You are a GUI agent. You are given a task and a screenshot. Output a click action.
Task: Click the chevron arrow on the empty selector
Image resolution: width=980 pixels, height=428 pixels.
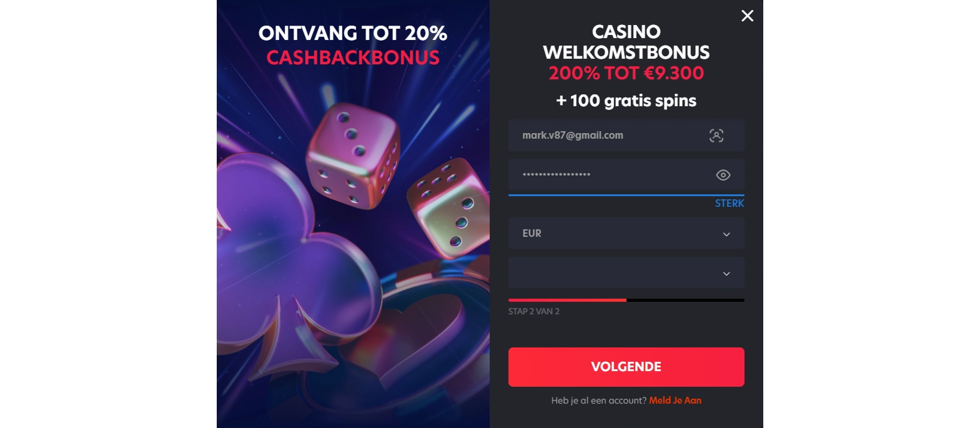(726, 274)
